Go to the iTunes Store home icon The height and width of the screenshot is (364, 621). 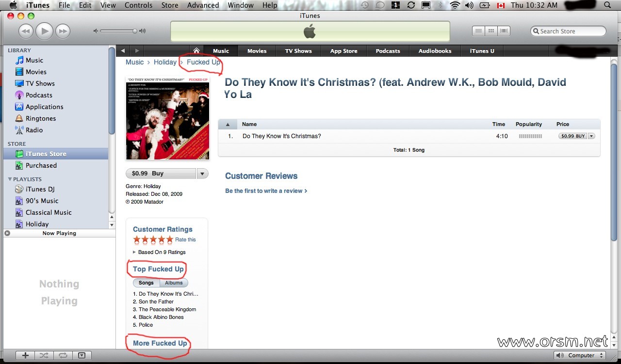click(x=196, y=51)
